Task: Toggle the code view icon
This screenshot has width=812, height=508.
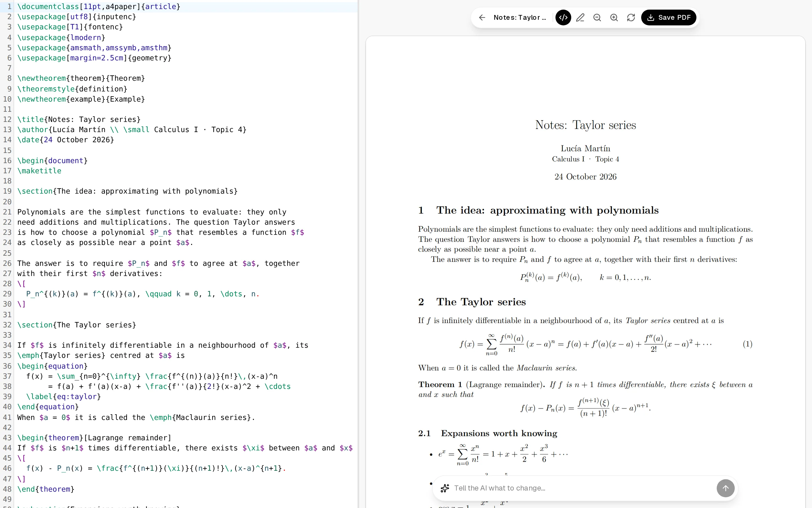Action: click(x=563, y=17)
